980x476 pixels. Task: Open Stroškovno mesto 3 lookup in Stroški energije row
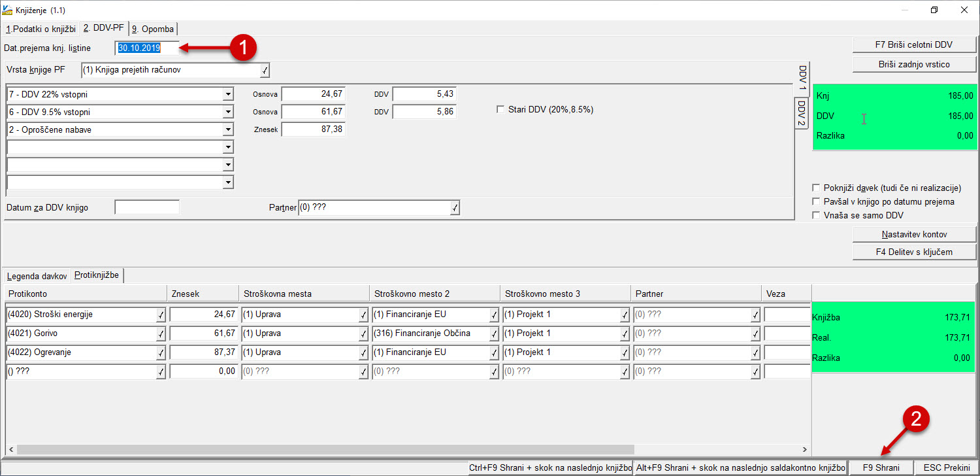pyautogui.click(x=625, y=315)
